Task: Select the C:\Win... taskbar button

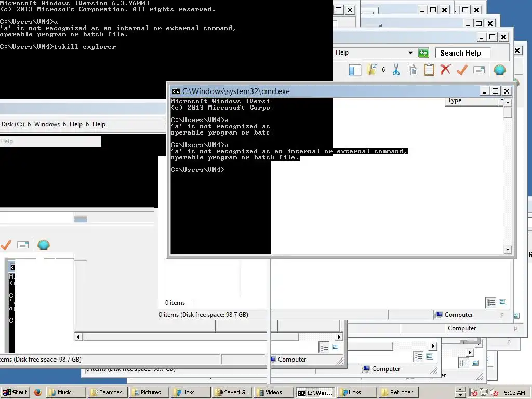Action: pyautogui.click(x=315, y=393)
